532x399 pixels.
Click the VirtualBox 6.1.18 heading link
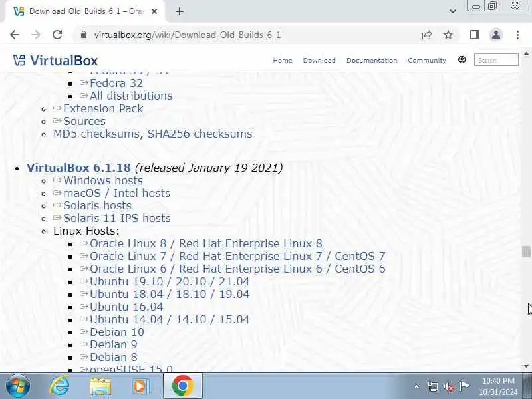[78, 168]
